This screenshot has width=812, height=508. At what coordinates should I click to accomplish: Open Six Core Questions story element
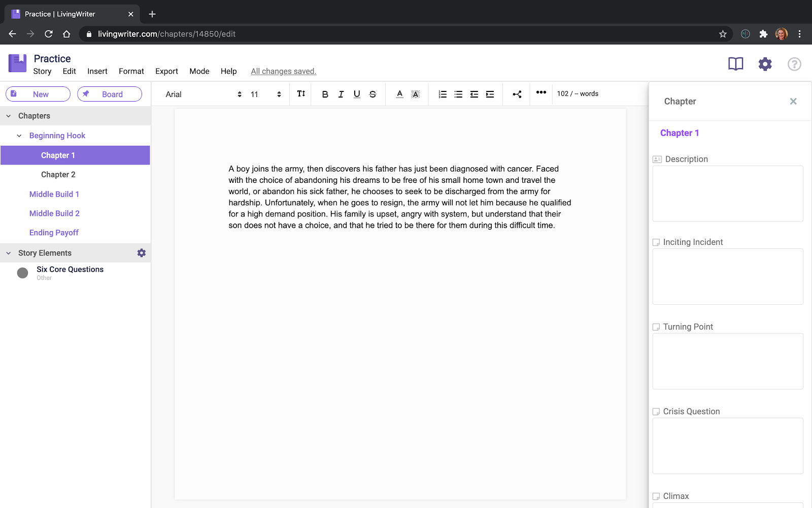click(x=70, y=269)
